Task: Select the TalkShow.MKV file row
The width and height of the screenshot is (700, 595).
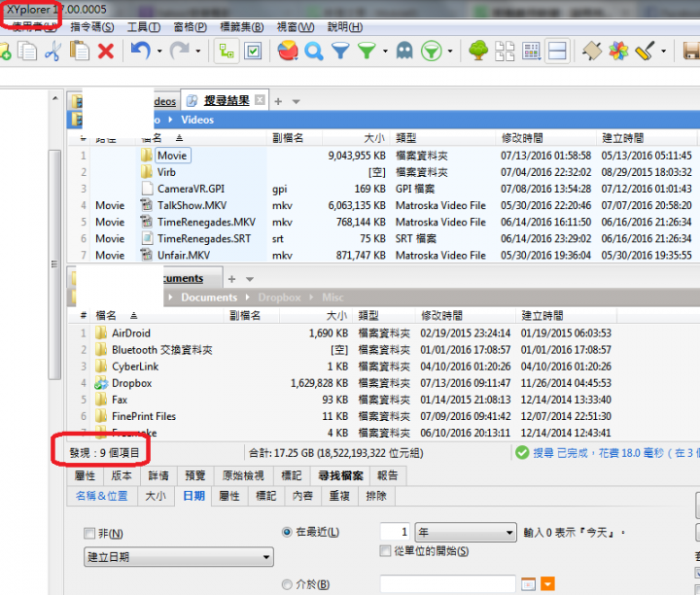Action: pos(384,205)
